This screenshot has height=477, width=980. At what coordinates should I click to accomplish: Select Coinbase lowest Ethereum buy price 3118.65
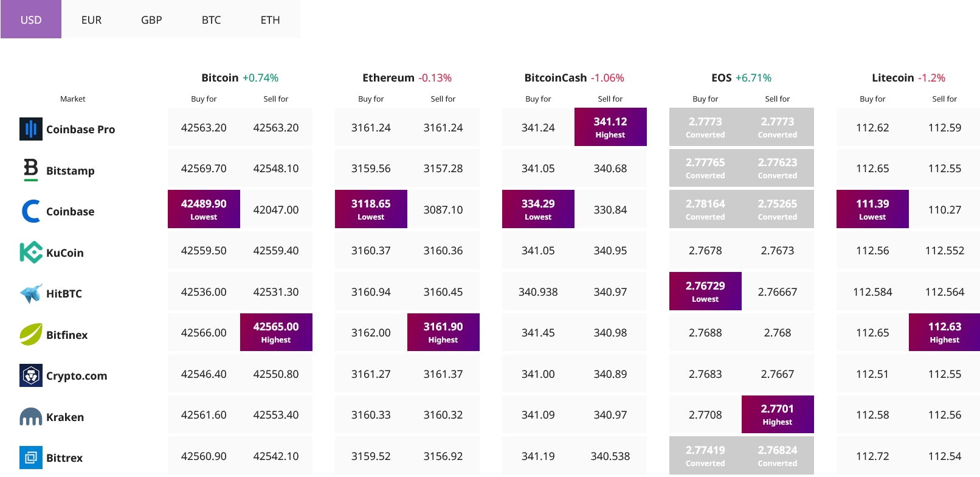pos(371,209)
